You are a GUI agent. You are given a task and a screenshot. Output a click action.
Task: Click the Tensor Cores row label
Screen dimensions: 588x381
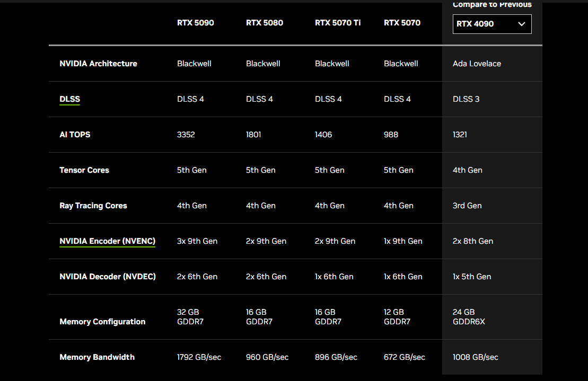pyautogui.click(x=84, y=170)
